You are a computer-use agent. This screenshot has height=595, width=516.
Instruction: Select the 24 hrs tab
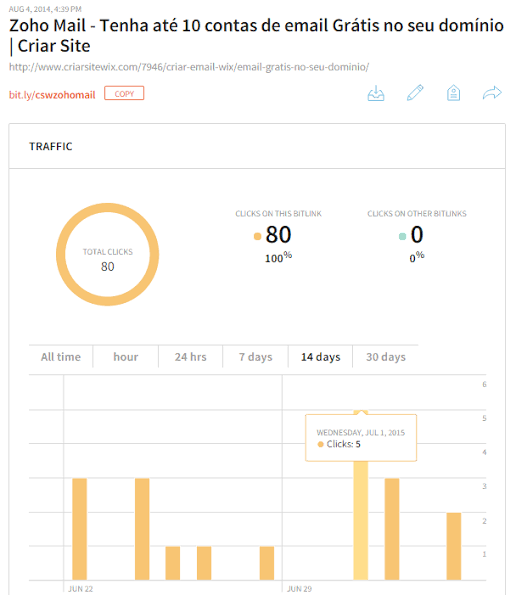pos(190,357)
